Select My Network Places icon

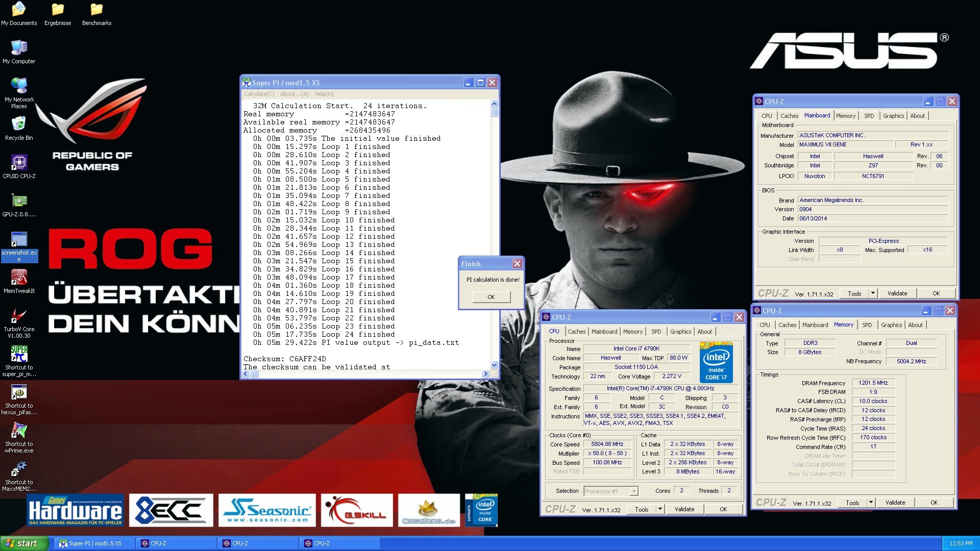pos(19,93)
